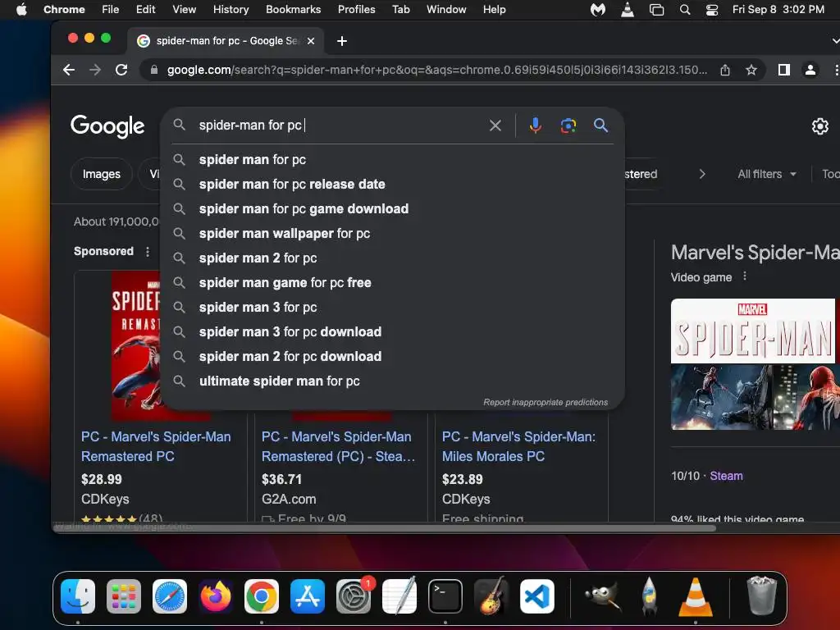Toggle Chrome side panel

[783, 70]
